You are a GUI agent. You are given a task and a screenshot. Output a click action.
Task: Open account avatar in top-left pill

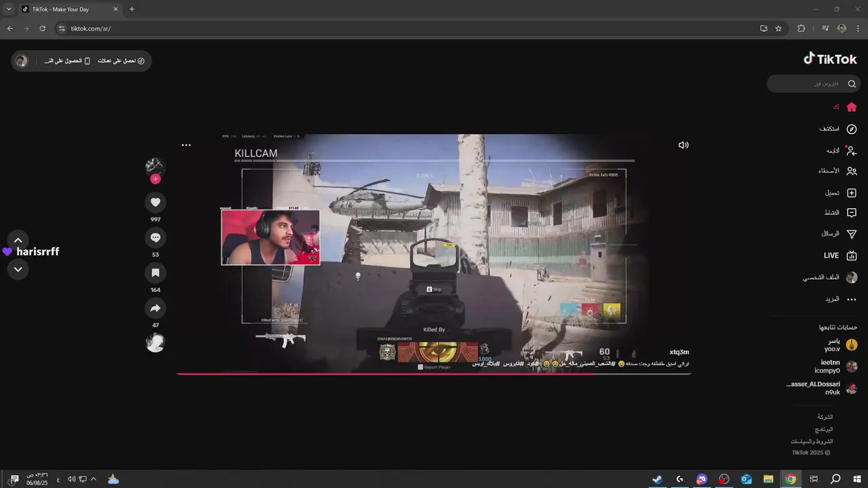pyautogui.click(x=22, y=61)
